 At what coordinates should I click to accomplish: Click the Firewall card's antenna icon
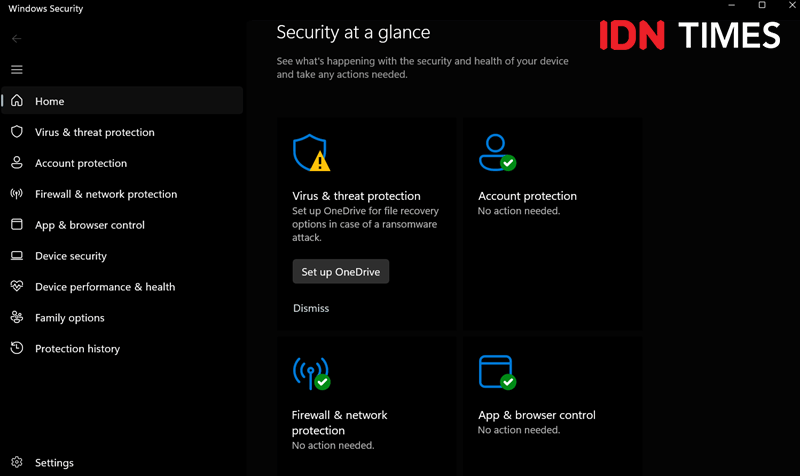[311, 373]
